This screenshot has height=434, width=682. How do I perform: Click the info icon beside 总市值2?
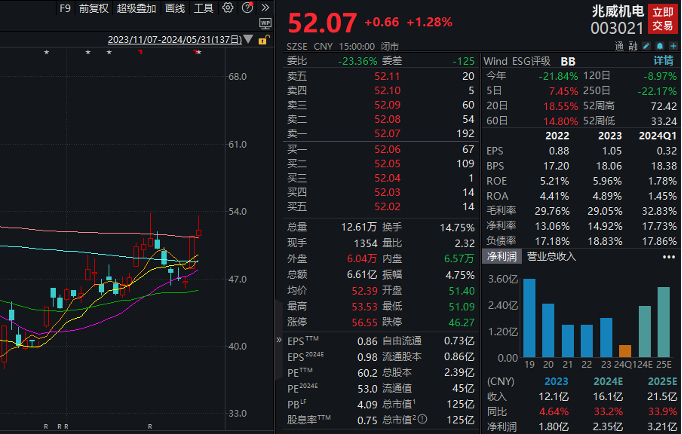tap(422, 419)
